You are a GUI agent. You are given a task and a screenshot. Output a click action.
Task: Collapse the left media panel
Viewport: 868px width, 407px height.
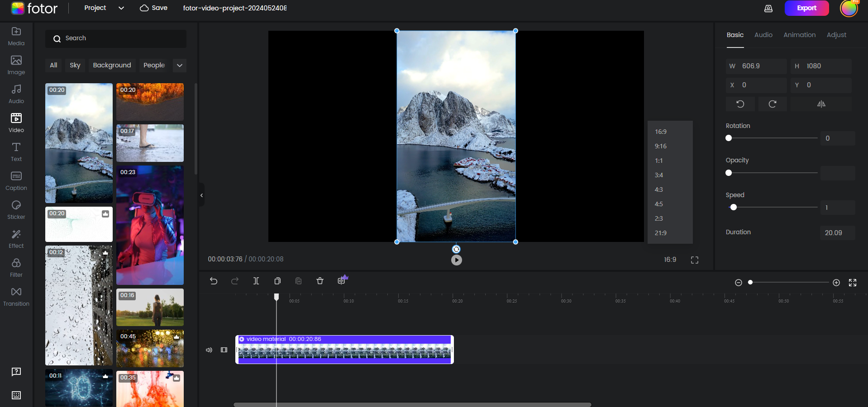point(201,195)
